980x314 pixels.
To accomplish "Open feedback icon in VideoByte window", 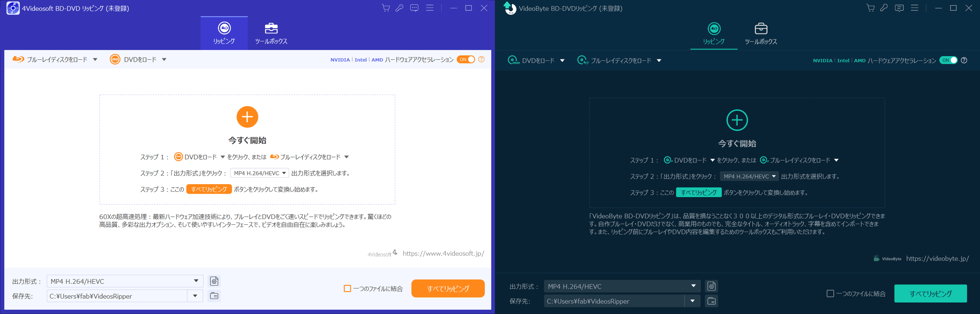I will (x=899, y=8).
